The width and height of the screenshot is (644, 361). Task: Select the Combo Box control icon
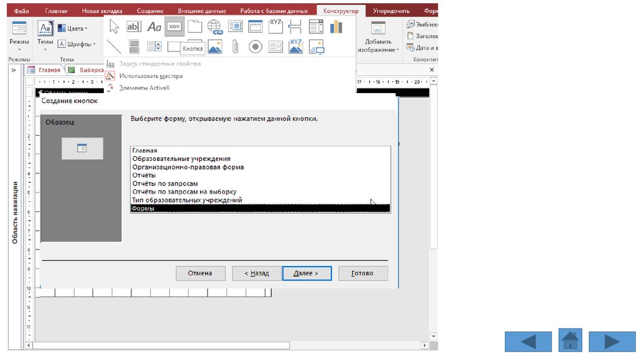click(x=316, y=26)
